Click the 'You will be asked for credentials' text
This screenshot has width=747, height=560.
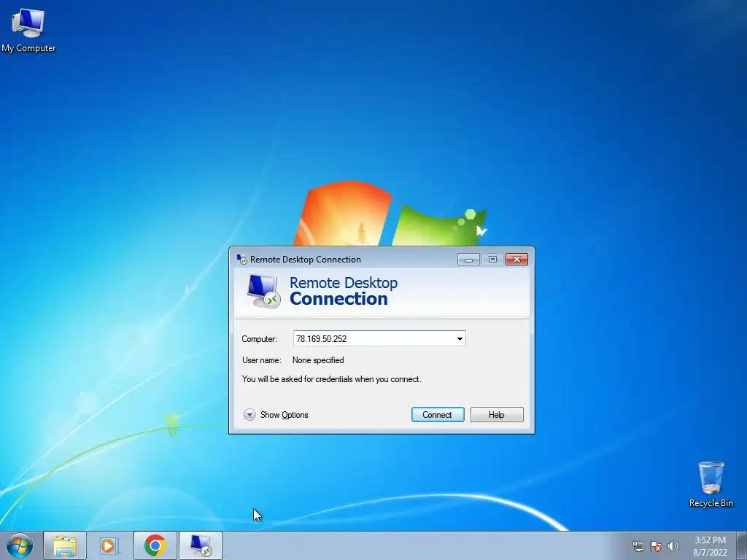pyautogui.click(x=332, y=379)
